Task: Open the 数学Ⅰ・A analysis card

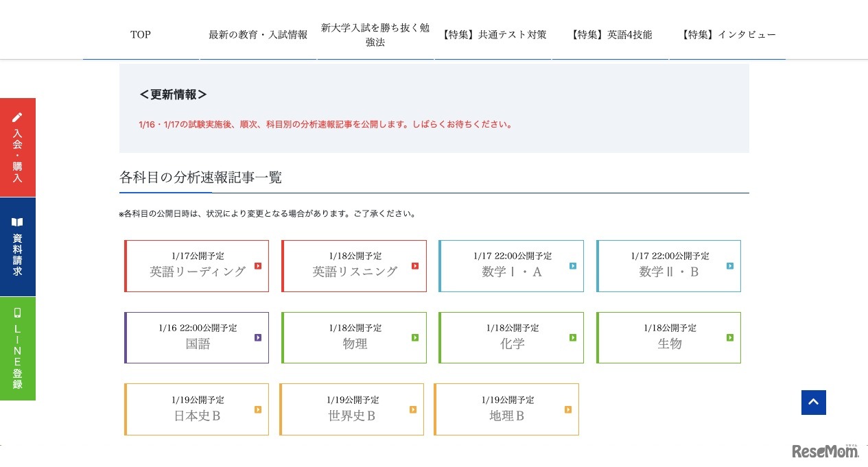Action: pyautogui.click(x=511, y=266)
